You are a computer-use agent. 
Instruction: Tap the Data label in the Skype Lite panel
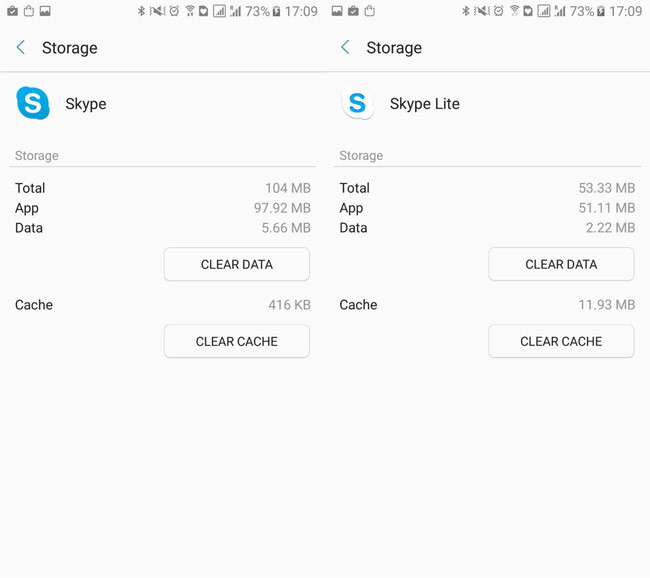point(353,228)
